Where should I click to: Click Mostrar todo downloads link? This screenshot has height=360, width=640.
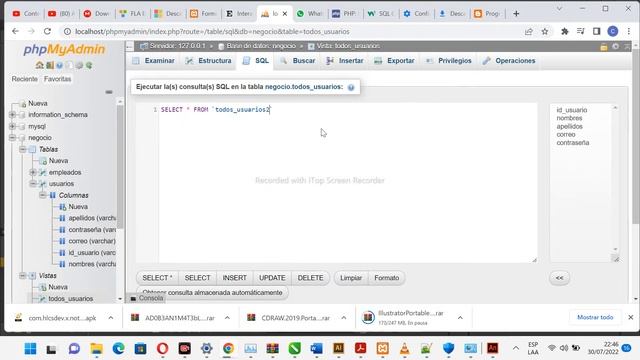tap(595, 317)
